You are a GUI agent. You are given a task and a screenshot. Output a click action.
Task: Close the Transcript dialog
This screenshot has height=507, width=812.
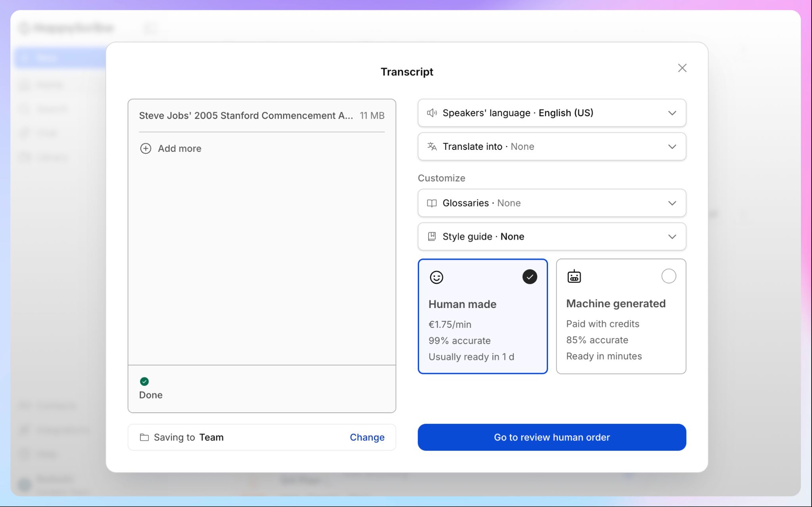682,68
